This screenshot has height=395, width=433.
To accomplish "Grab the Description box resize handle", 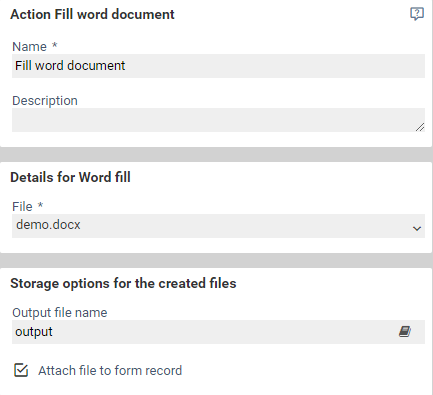I will click(x=420, y=127).
